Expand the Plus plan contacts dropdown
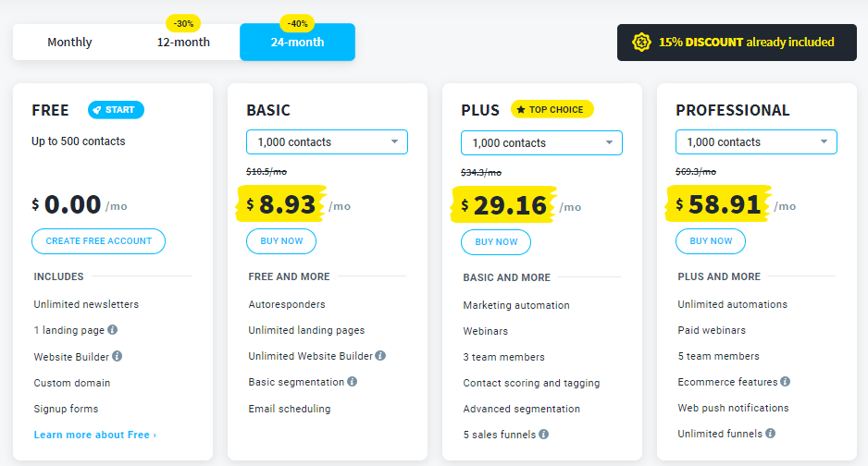Image resolution: width=868 pixels, height=466 pixels. (x=541, y=143)
